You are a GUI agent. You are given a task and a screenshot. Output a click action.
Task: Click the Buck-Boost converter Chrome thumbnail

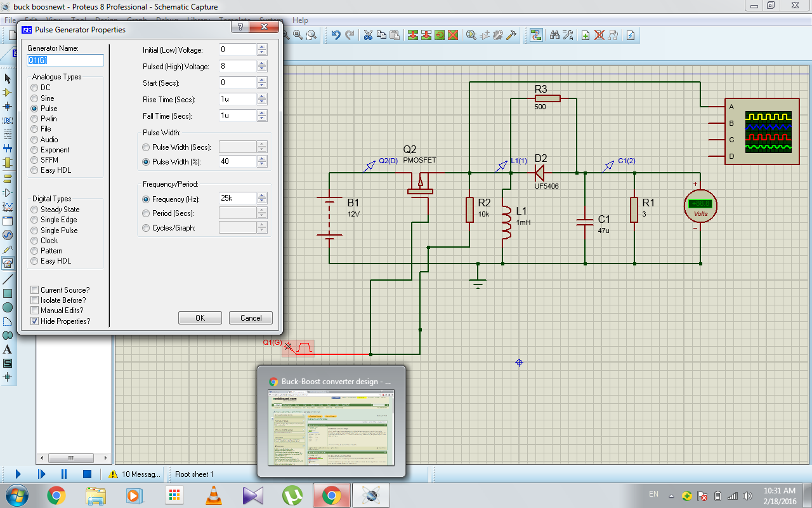pyautogui.click(x=331, y=422)
